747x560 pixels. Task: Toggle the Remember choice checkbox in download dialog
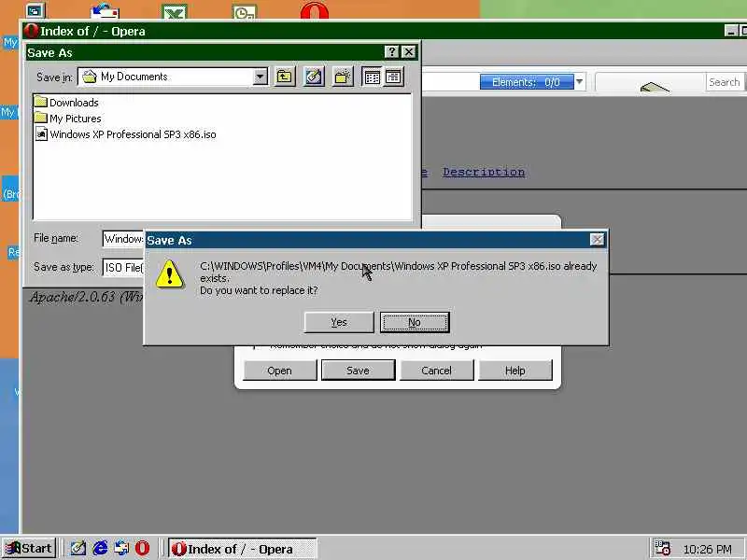point(255,347)
